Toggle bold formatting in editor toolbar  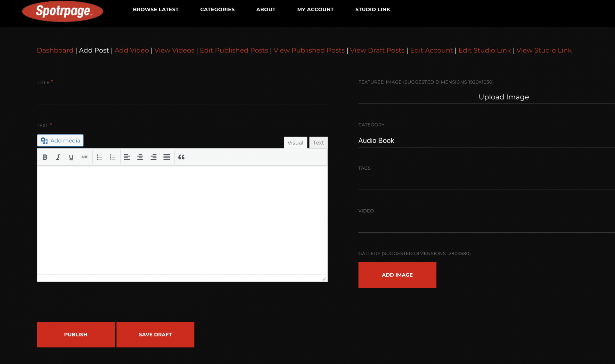pos(45,157)
